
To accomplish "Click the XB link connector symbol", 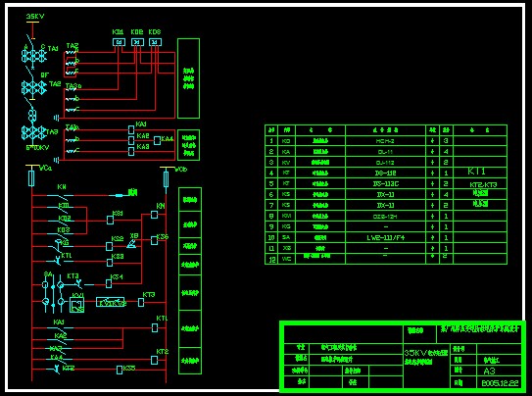I will pyautogui.click(x=131, y=243).
